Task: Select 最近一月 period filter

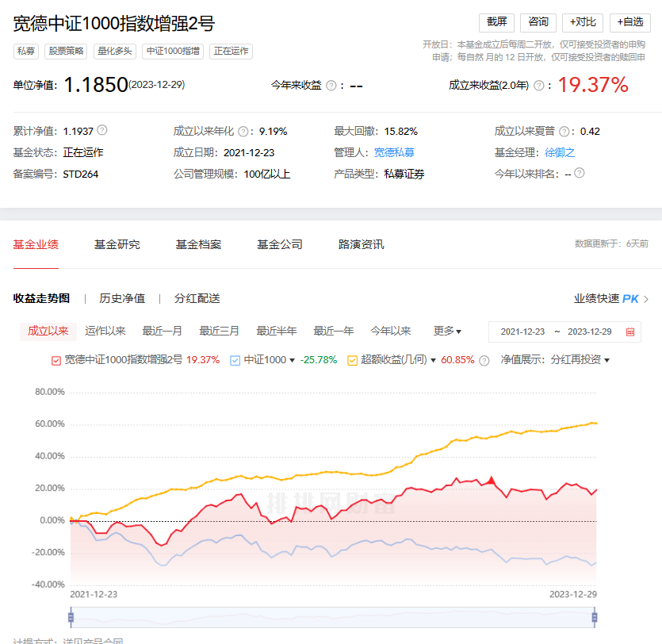Action: [162, 331]
